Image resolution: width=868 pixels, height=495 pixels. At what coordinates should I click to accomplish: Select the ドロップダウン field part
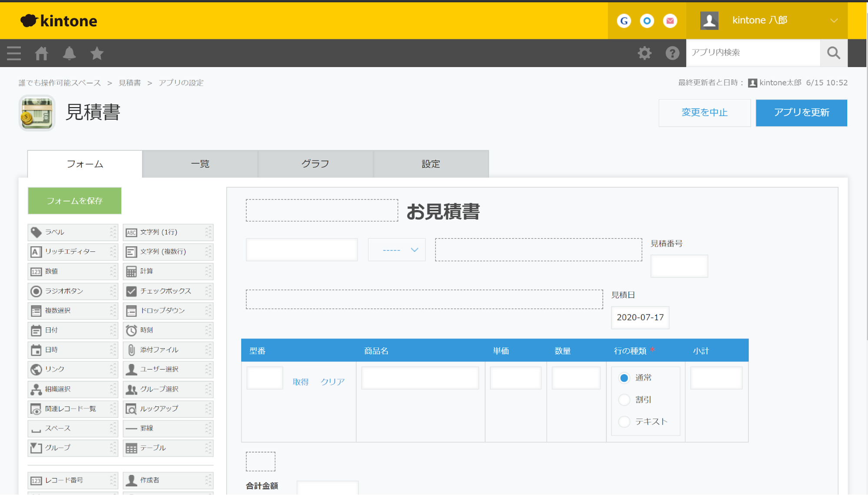point(168,310)
